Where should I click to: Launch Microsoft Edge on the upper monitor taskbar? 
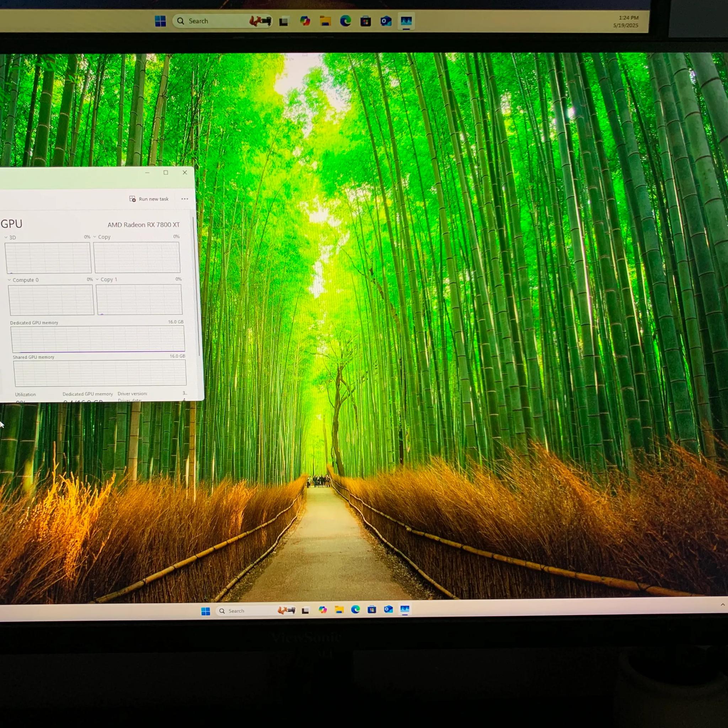coord(346,21)
